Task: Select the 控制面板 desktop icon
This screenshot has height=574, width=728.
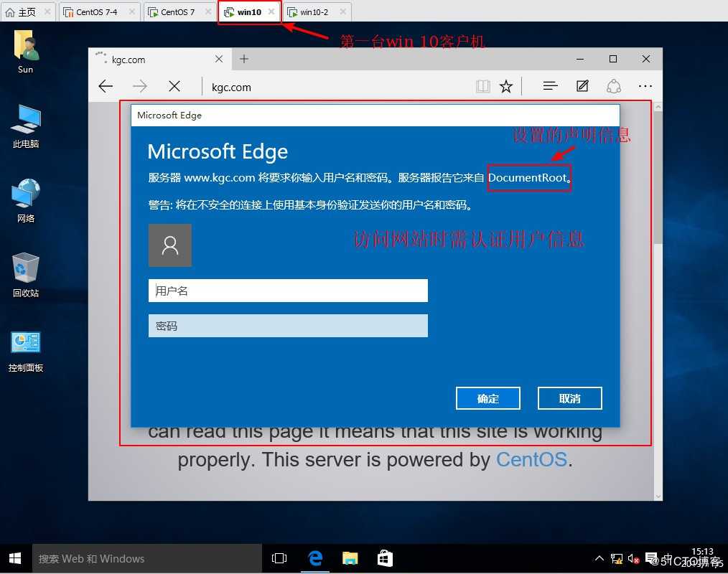Action: pyautogui.click(x=26, y=352)
